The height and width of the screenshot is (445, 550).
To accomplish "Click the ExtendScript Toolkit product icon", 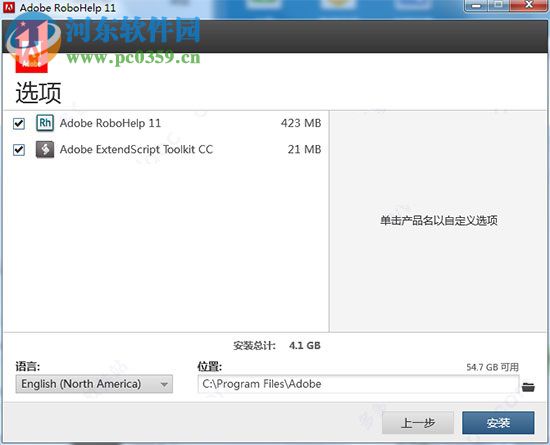I will click(x=45, y=150).
